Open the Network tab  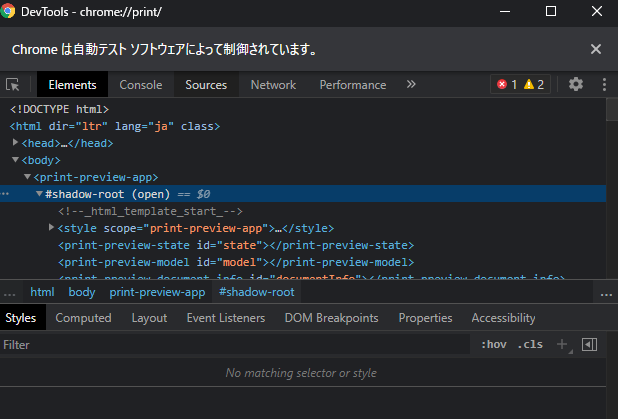pos(273,85)
